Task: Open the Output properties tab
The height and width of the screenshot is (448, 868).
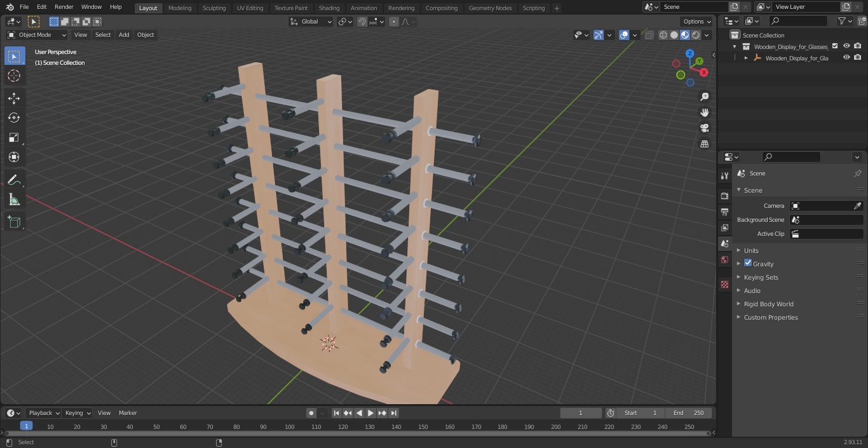Action: tap(724, 212)
